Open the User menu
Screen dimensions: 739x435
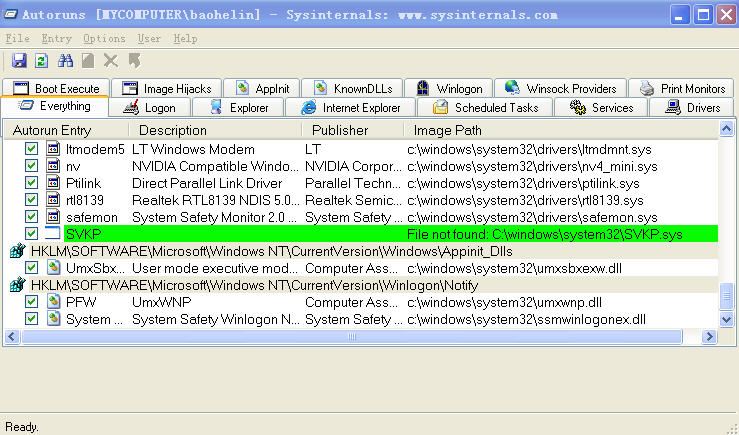pos(149,38)
